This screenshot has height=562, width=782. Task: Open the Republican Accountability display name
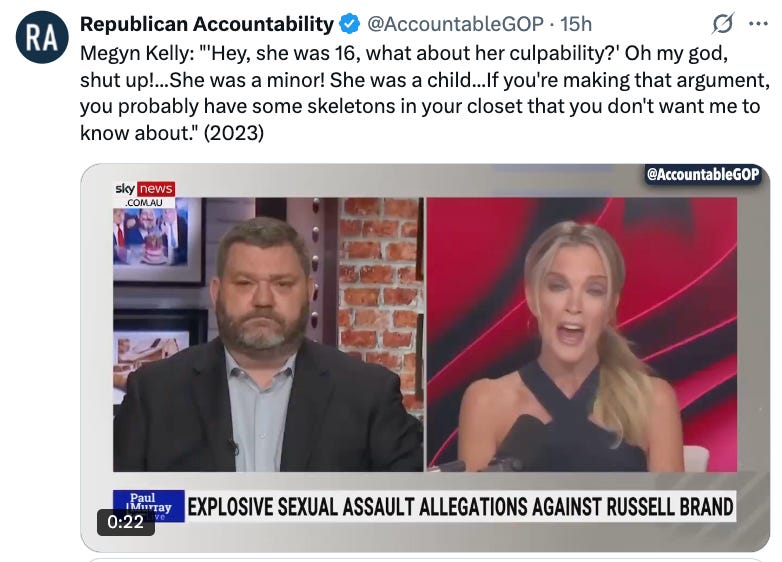[x=206, y=24]
